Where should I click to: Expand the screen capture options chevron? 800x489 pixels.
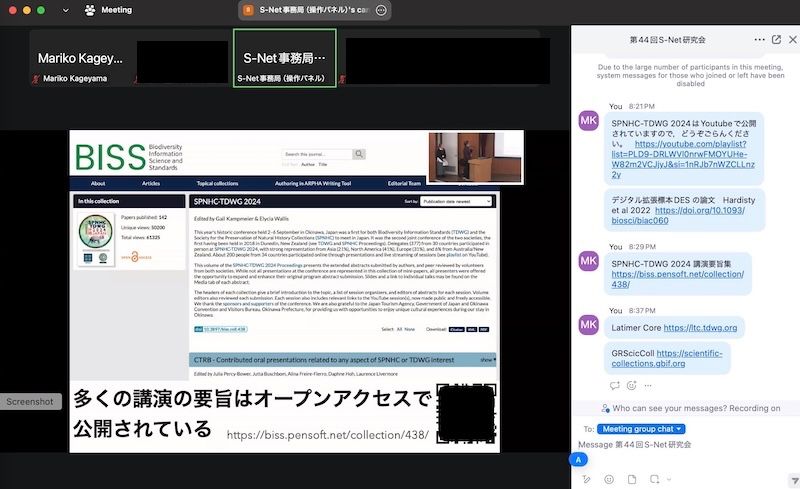click(x=669, y=479)
